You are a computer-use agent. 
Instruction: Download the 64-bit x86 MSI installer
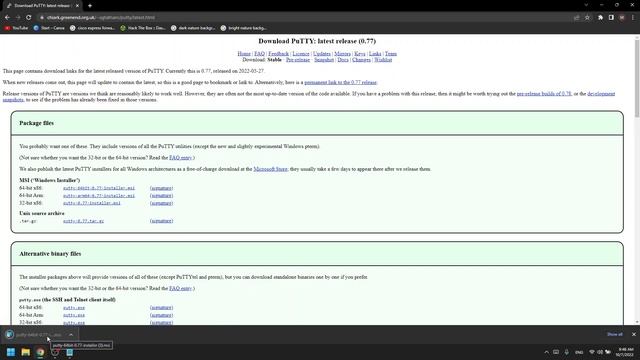point(99,188)
